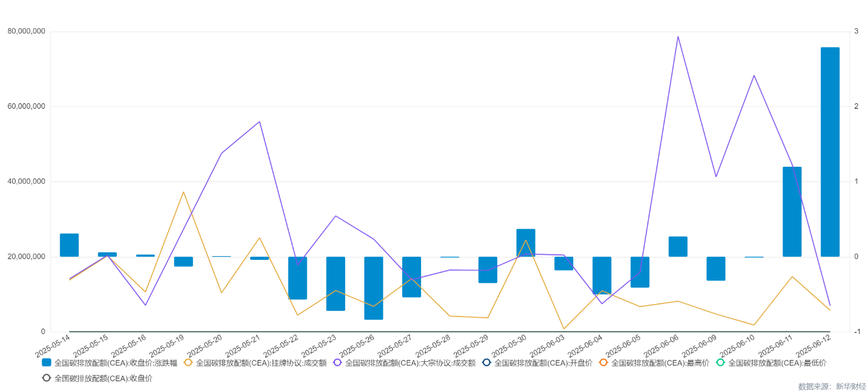Hide the 全国碳排放配额(CEA):收盘价 legend series
The height and width of the screenshot is (392, 868).
coord(97,378)
